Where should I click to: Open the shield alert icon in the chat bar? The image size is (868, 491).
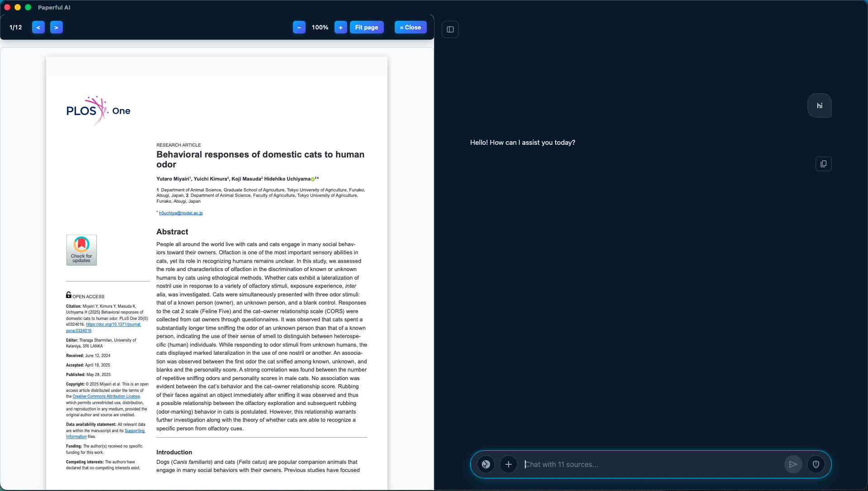[816, 464]
